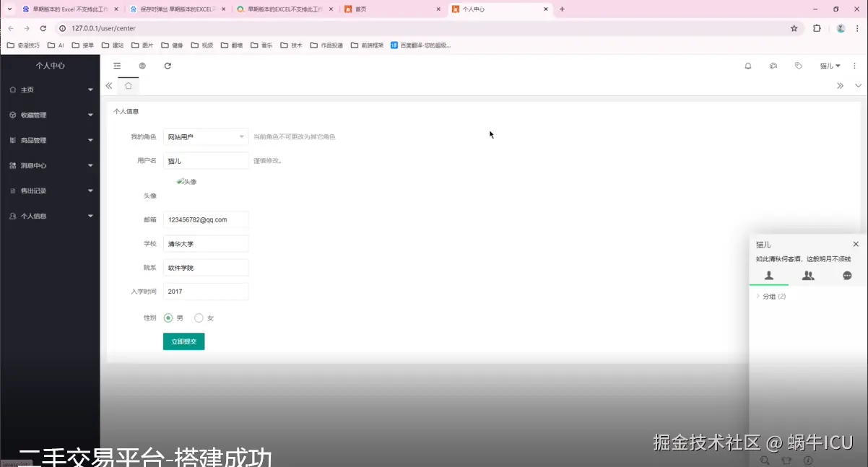Click the 个人中心 sidebar title
The image size is (868, 467).
click(51, 66)
